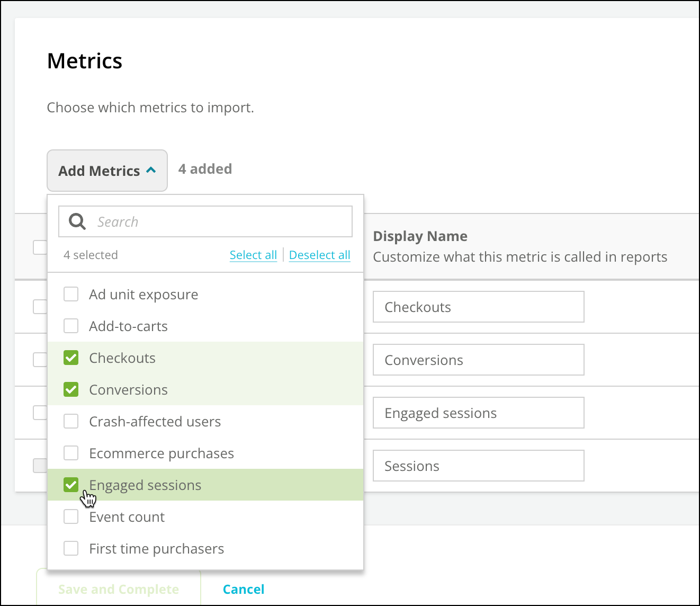Viewport: 700px width, 606px height.
Task: Click the '4 added' counter text
Action: click(205, 169)
